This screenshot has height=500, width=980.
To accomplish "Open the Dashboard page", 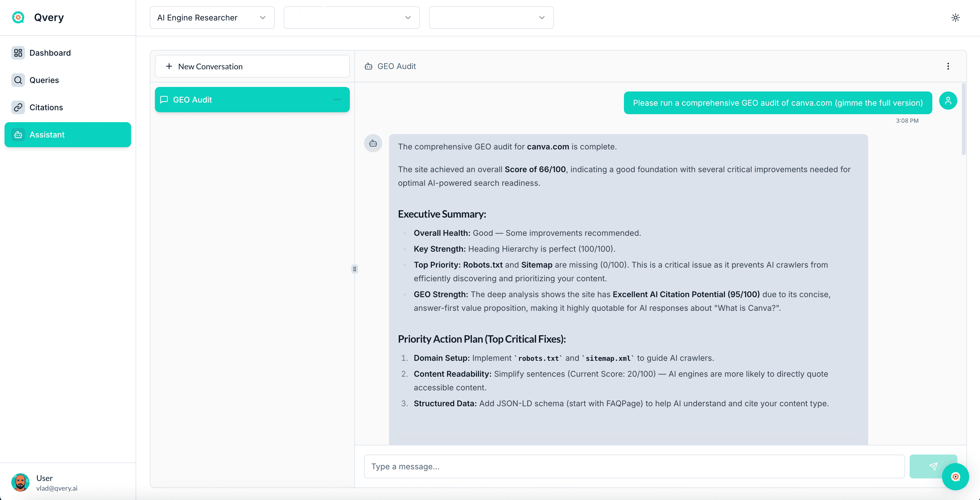I will pos(50,53).
